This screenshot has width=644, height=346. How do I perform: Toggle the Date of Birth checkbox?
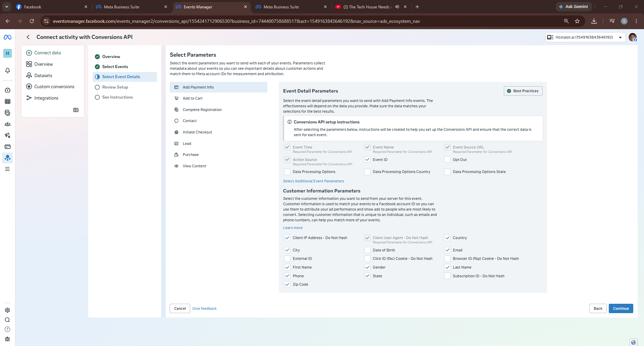(367, 250)
